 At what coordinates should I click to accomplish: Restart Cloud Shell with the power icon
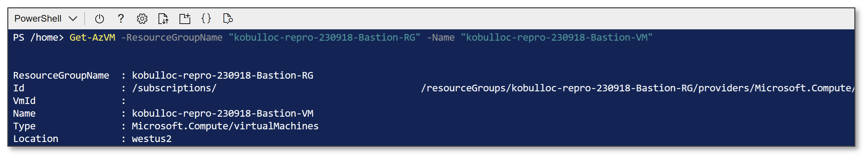(99, 19)
